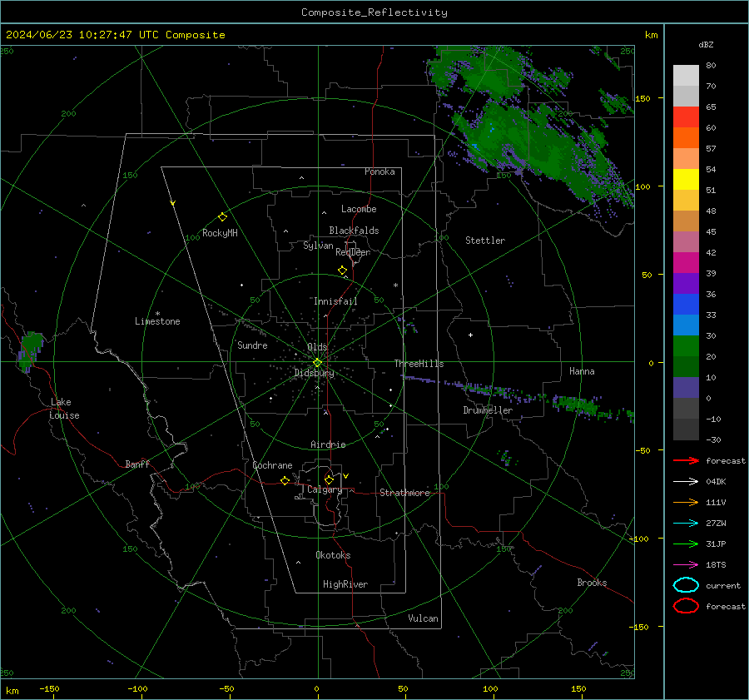Select the yellow diamond marker near RedDeer
The image size is (749, 700).
tap(342, 271)
